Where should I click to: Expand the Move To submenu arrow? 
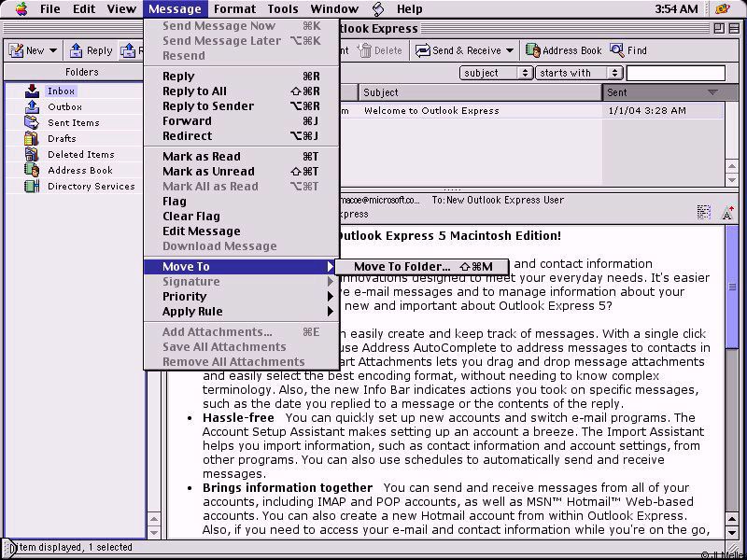tap(331, 267)
